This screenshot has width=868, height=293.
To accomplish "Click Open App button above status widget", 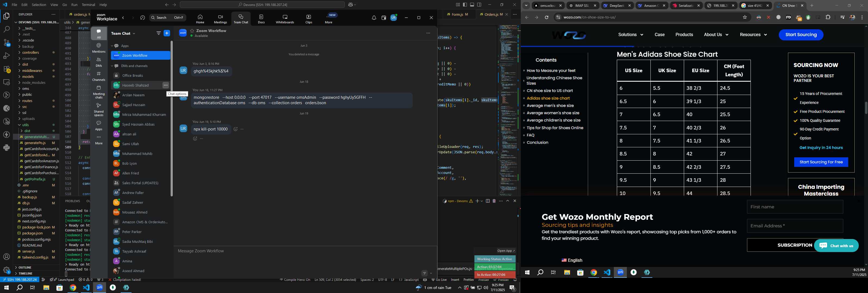I will (506, 251).
